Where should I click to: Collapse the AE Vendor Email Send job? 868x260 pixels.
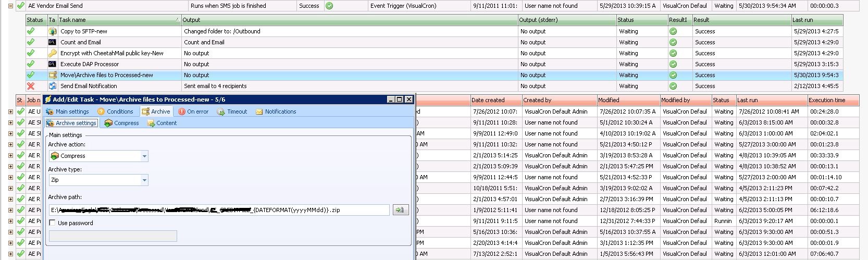click(10, 6)
